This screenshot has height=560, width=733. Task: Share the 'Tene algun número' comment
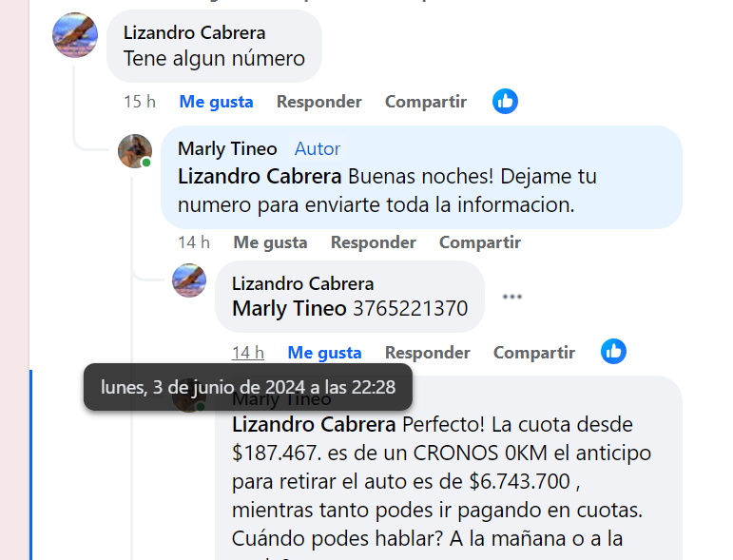425,102
